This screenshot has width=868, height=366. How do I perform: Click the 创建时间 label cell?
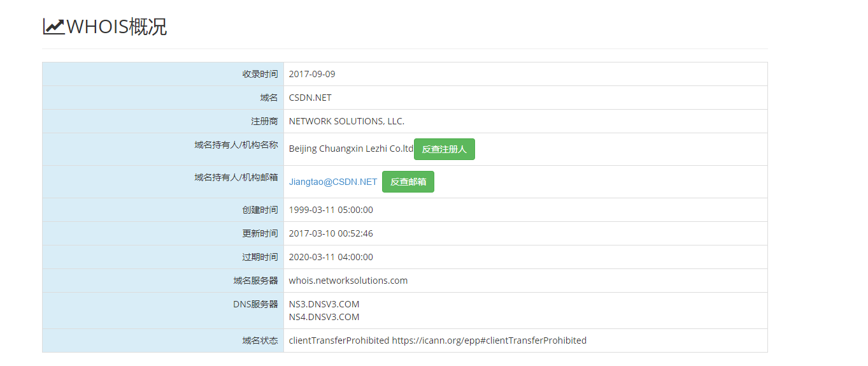pyautogui.click(x=163, y=210)
